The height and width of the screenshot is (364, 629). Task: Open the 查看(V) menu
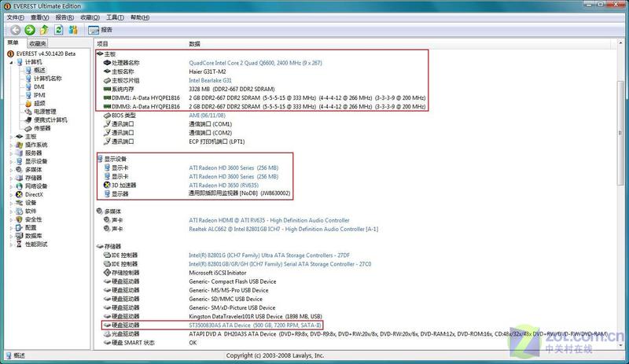pyautogui.click(x=40, y=17)
